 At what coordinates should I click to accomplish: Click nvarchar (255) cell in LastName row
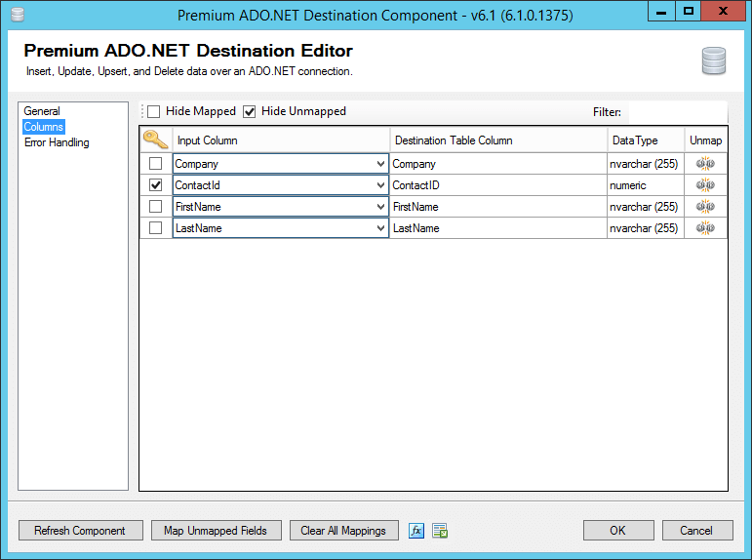(x=646, y=228)
